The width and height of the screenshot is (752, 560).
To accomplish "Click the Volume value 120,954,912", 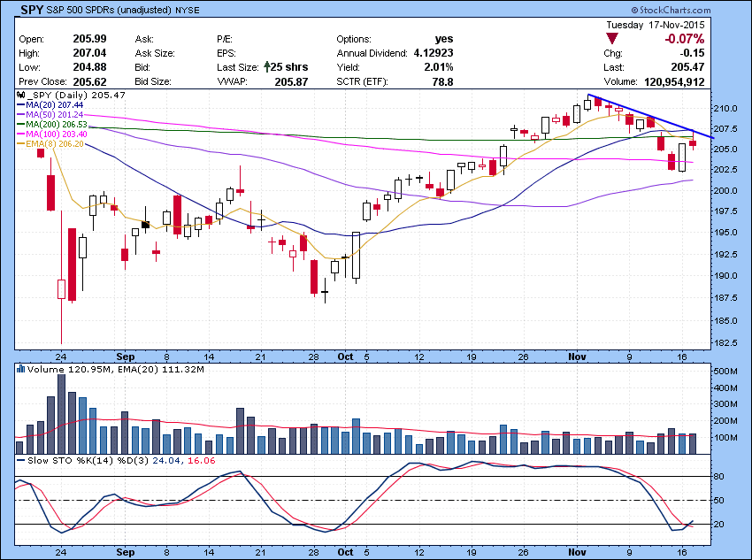I will 674,81.
